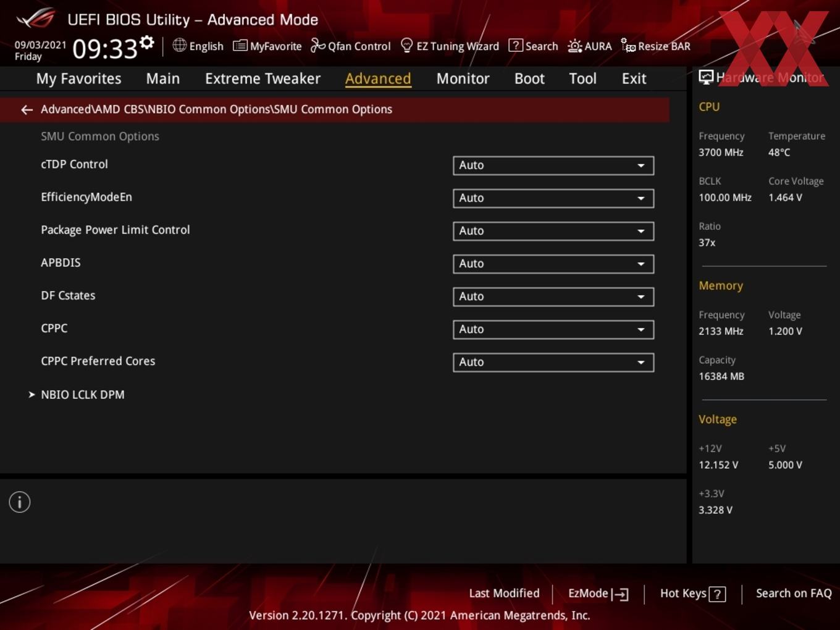Select the Package Power Limit Control label
Screen dimensions: 840x630
pos(115,230)
